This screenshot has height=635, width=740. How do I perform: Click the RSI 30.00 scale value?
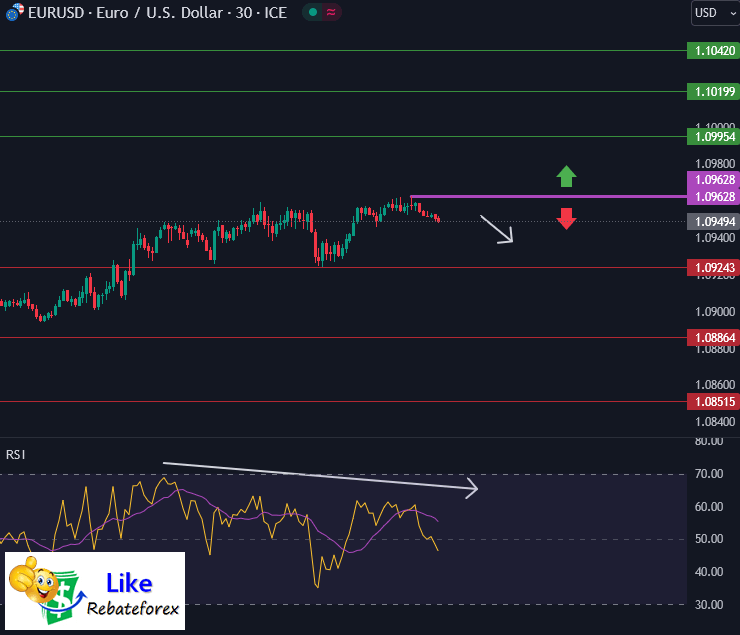tap(709, 604)
